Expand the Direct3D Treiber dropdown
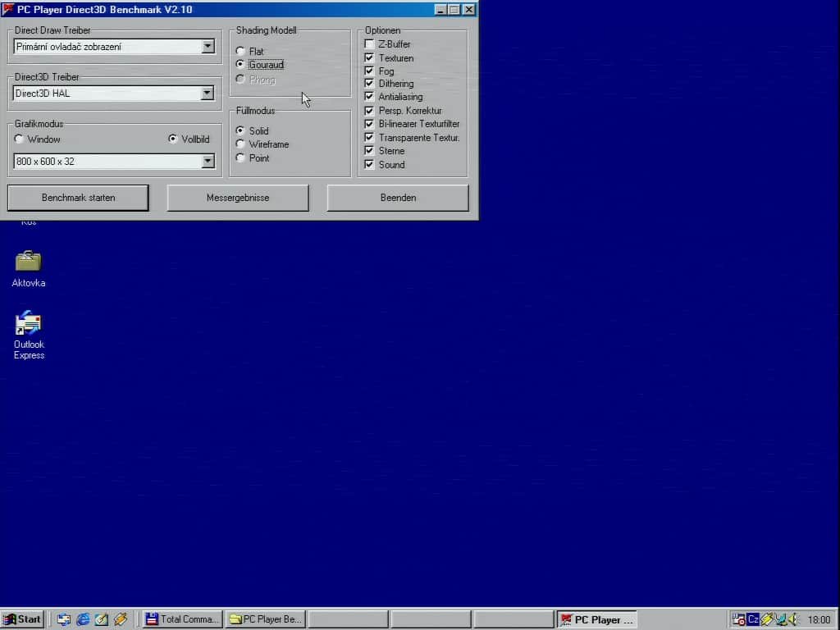Viewport: 840px width, 630px height. point(208,94)
